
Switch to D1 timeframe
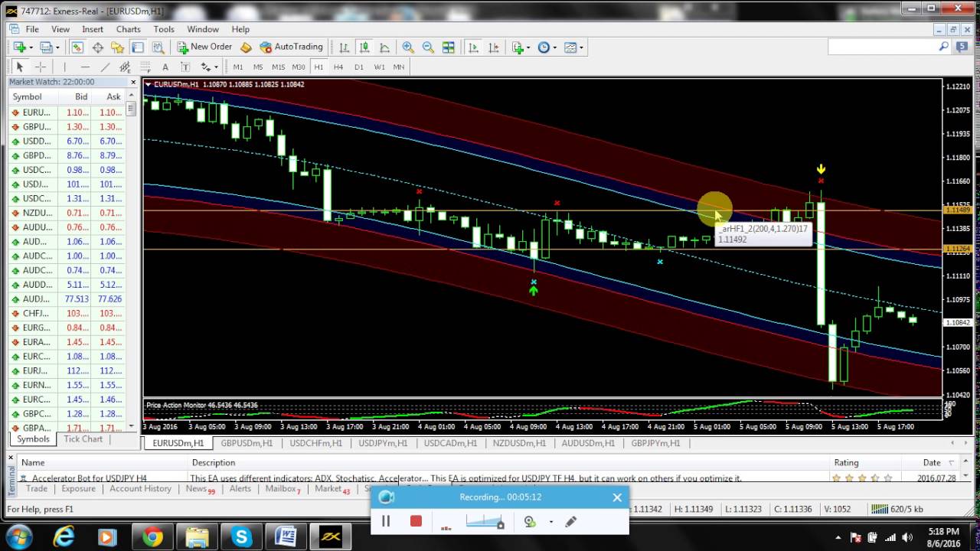pos(359,67)
